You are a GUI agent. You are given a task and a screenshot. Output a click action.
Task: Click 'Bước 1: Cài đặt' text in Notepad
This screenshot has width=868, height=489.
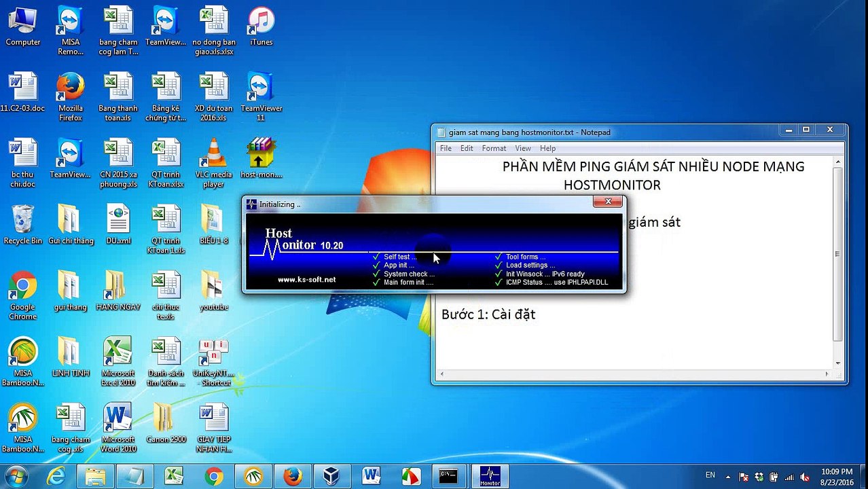coord(488,314)
